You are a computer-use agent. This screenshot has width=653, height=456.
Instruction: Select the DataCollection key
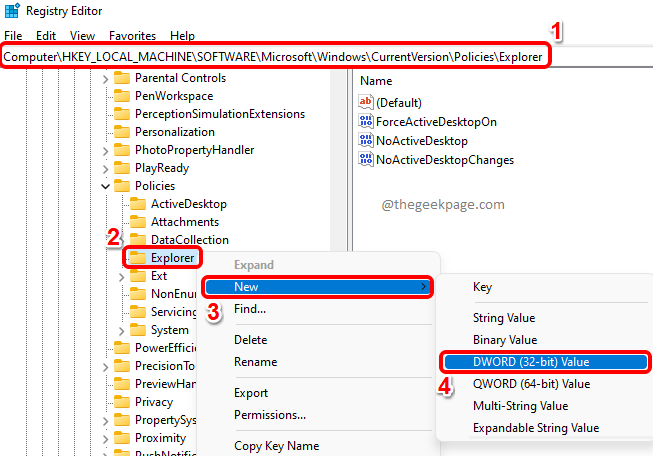click(x=189, y=240)
